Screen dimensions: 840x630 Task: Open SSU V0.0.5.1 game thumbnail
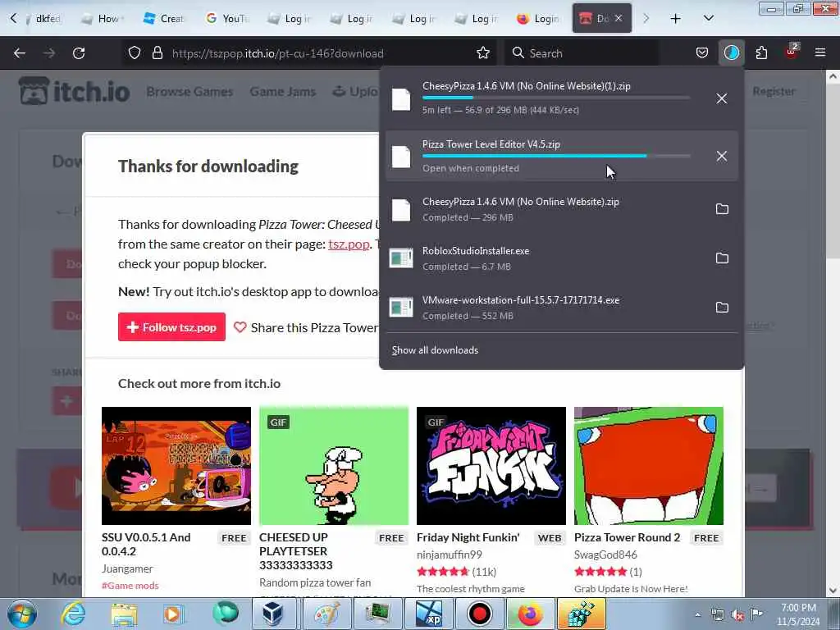176,466
